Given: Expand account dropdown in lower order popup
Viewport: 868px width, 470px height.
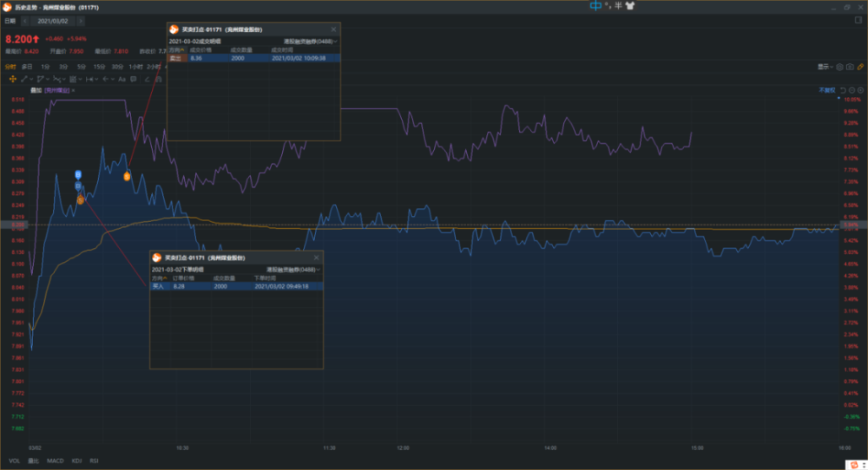Looking at the screenshot, I should pos(293,270).
